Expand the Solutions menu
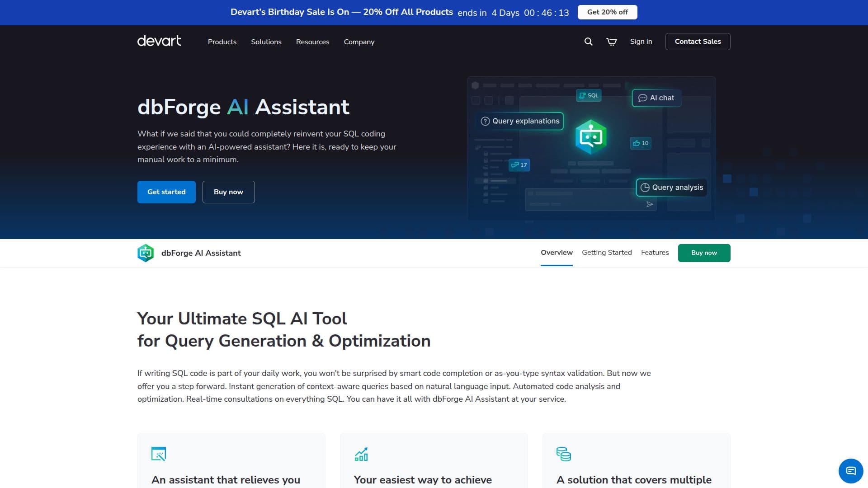 [x=266, y=42]
